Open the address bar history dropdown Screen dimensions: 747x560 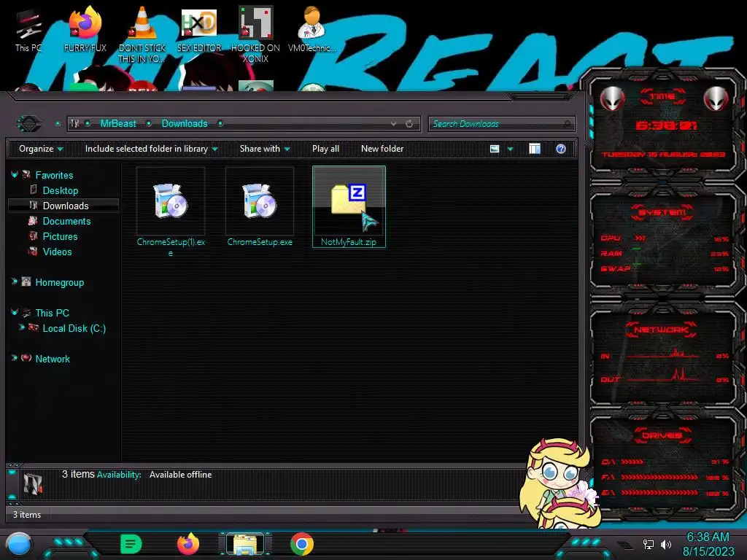(x=393, y=124)
